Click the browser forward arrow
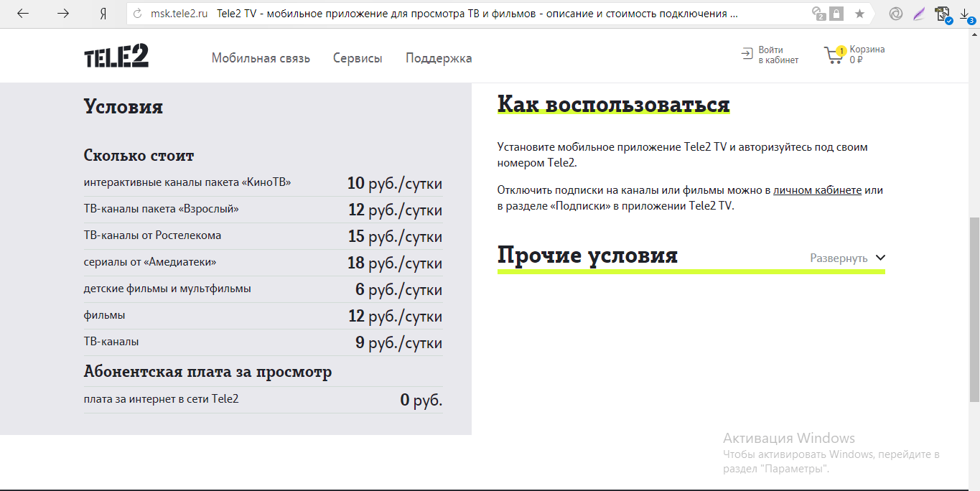 [x=63, y=14]
